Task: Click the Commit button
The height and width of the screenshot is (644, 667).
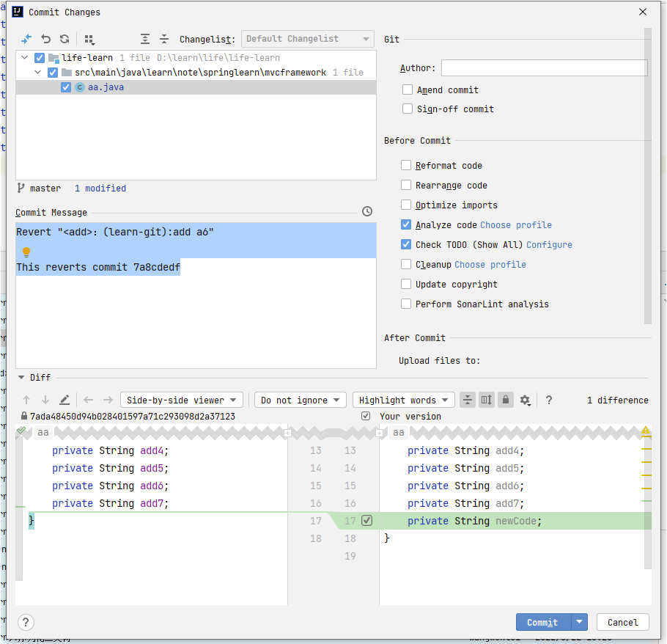Action: pyautogui.click(x=542, y=622)
